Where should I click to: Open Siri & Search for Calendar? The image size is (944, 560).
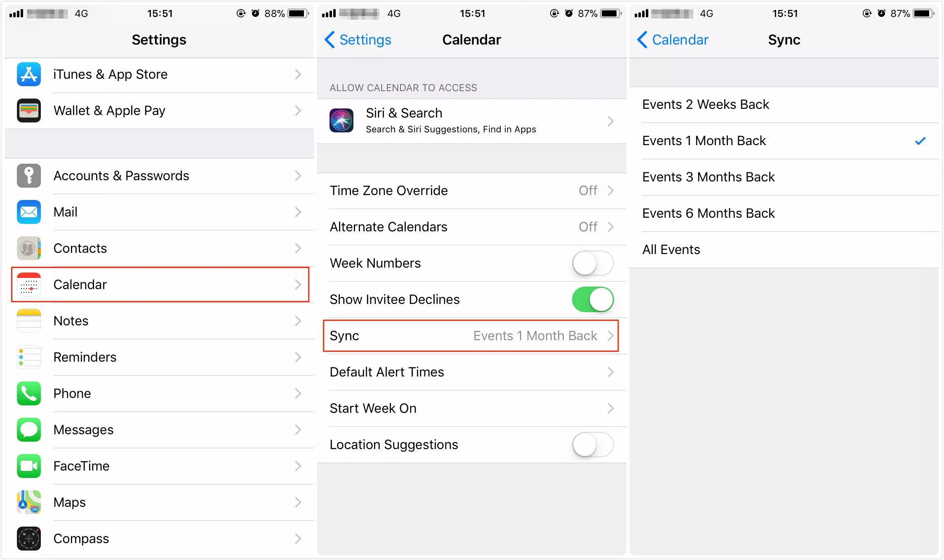pyautogui.click(x=473, y=120)
